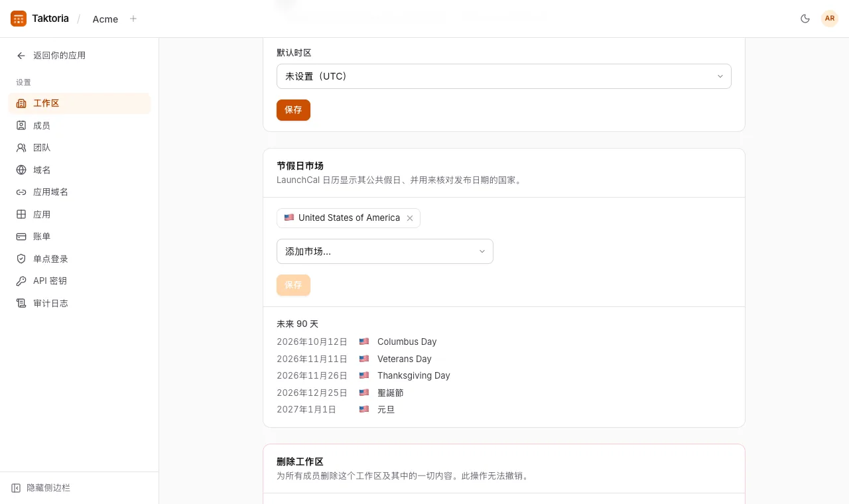Click the Veterans Day holiday entry

coord(405,359)
